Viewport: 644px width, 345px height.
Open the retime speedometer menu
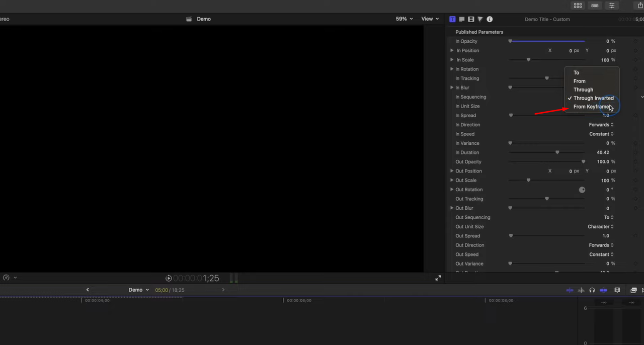coord(9,278)
